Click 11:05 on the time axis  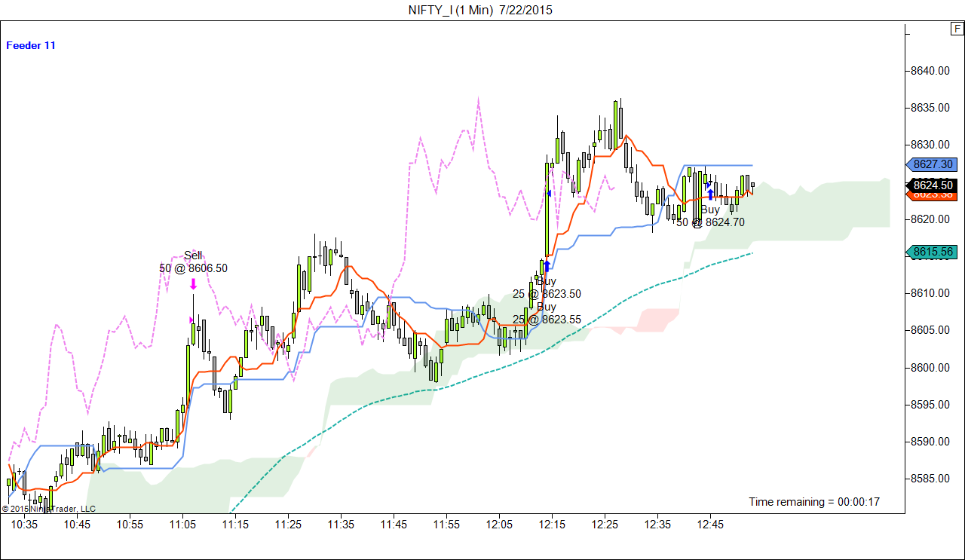(x=183, y=524)
